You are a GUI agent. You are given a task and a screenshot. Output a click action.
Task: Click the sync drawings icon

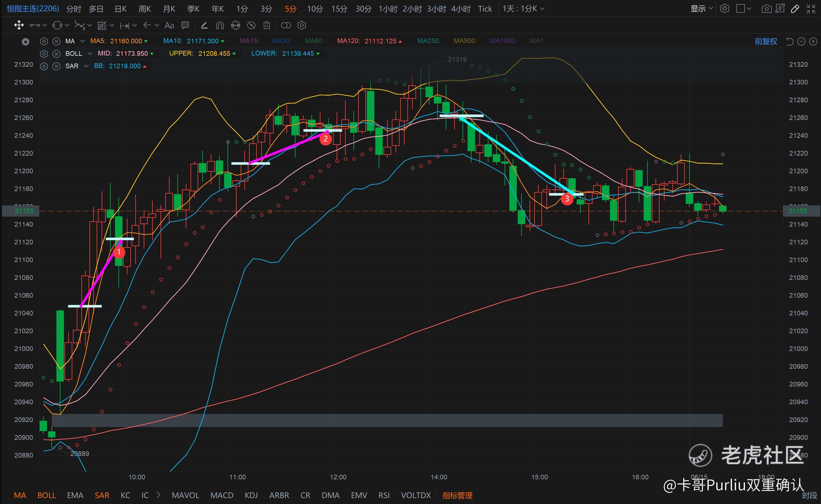tap(235, 25)
